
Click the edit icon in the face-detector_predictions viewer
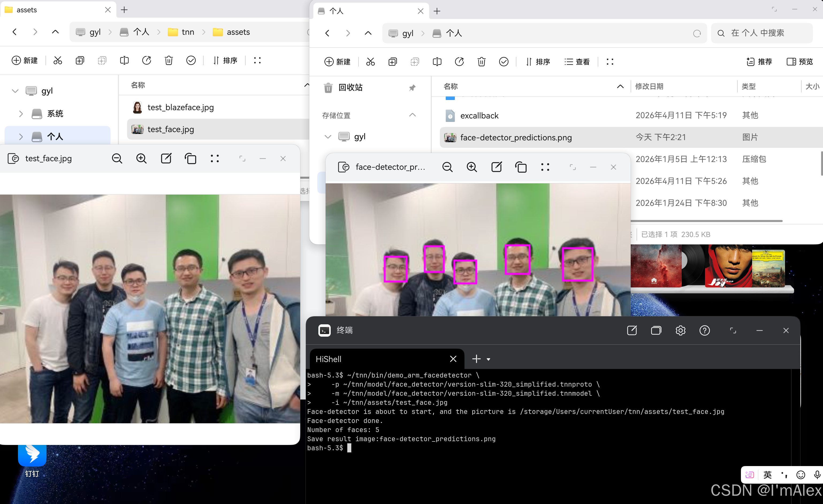pos(496,167)
